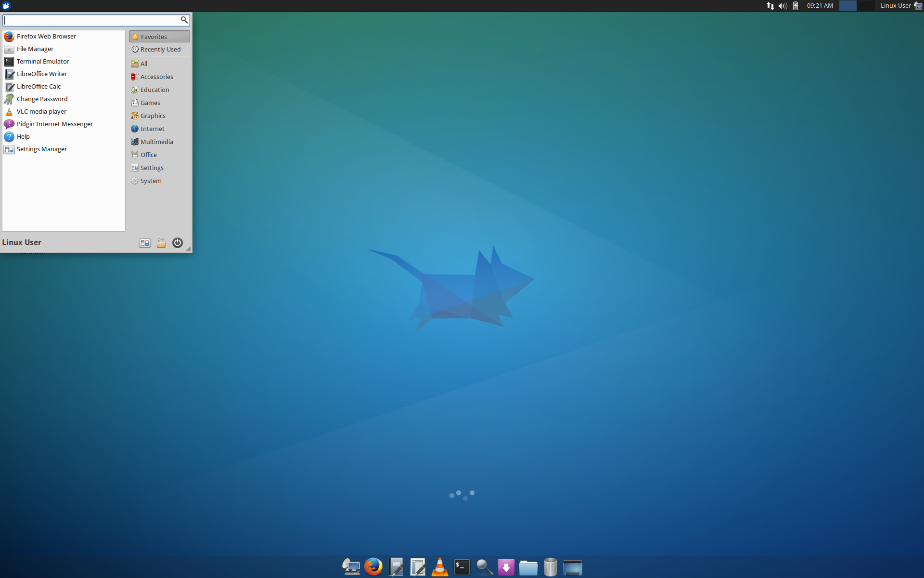The width and height of the screenshot is (924, 578).
Task: Open the magnifying glass search dock icon
Action: coord(484,567)
